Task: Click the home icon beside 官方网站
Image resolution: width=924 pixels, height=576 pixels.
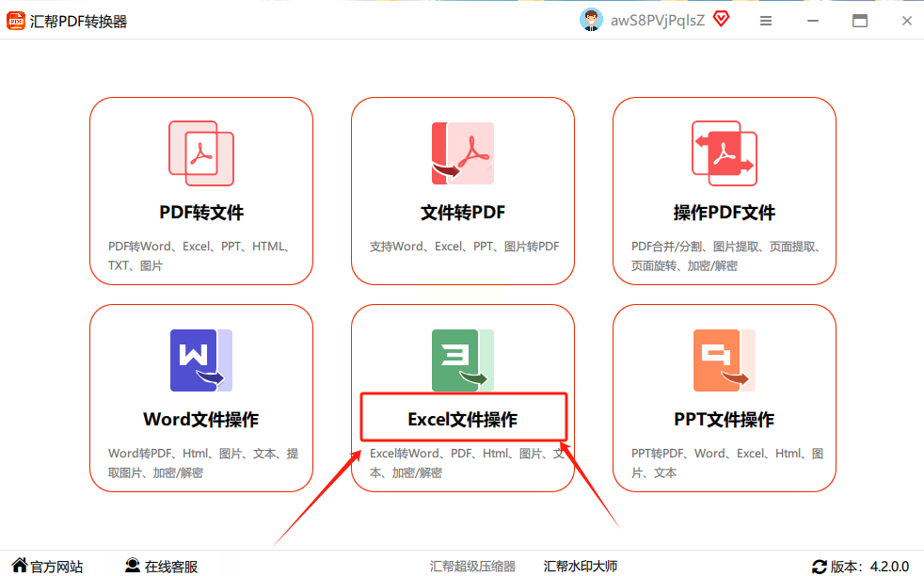Action: pyautogui.click(x=20, y=565)
